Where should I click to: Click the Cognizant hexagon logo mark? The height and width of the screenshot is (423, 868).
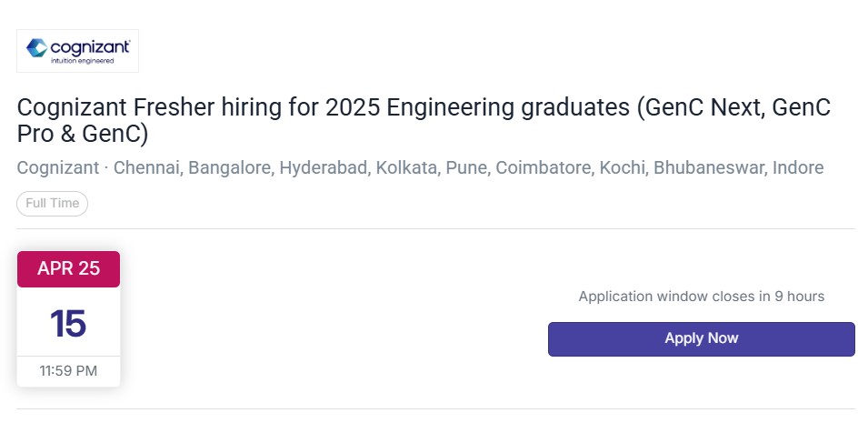pyautogui.click(x=36, y=48)
